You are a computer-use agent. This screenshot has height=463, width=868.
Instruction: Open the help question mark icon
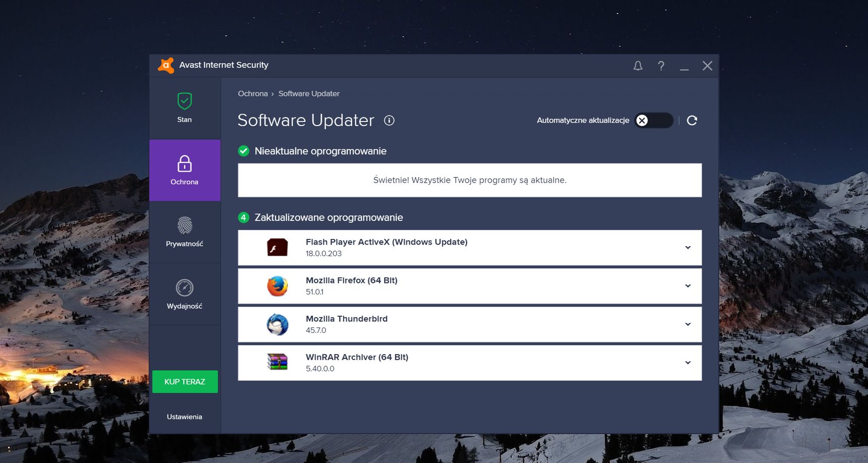(x=661, y=66)
